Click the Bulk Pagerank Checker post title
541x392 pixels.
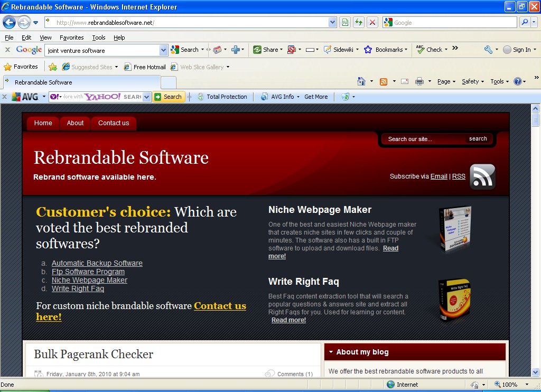[x=94, y=354]
